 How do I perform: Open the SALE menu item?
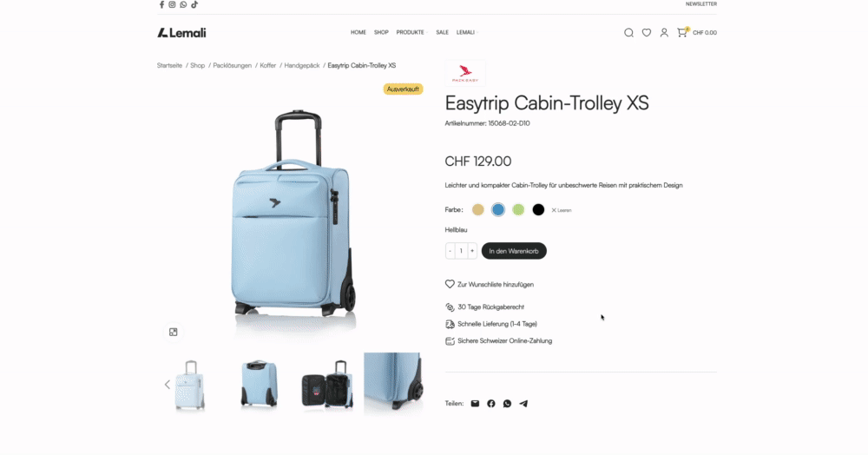[x=443, y=33]
